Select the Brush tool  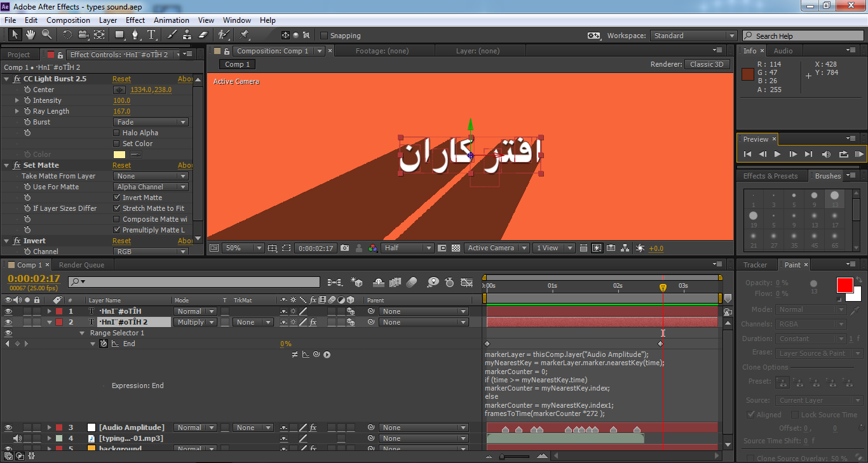pyautogui.click(x=172, y=35)
